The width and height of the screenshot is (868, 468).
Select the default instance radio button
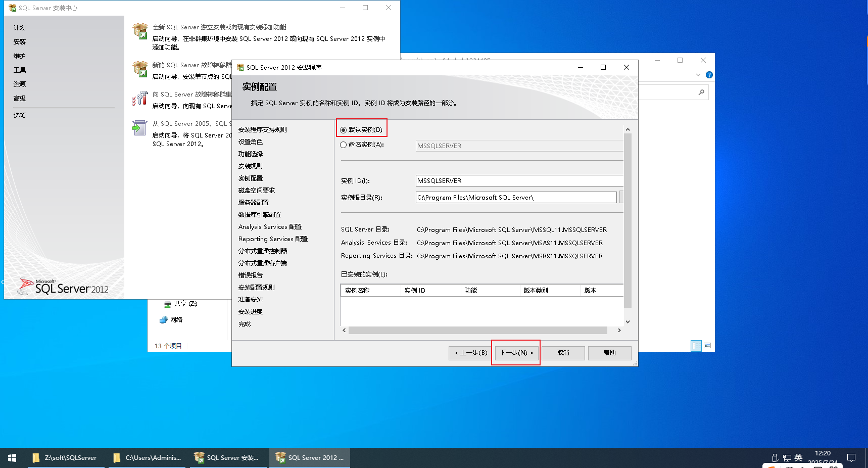(344, 130)
